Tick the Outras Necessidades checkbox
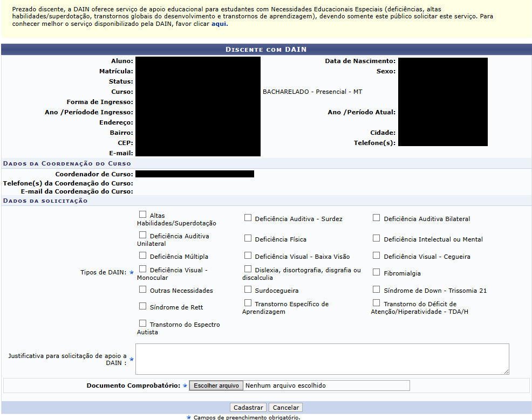 pyautogui.click(x=142, y=290)
